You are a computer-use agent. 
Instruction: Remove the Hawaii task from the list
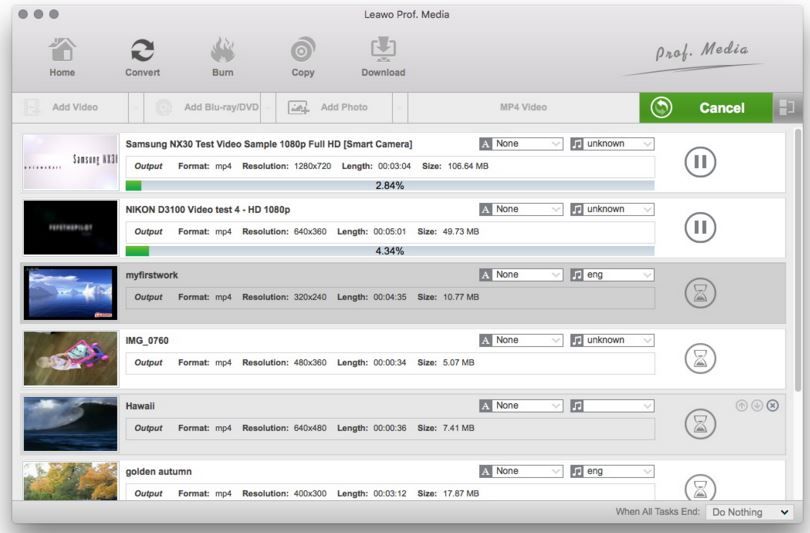point(772,405)
